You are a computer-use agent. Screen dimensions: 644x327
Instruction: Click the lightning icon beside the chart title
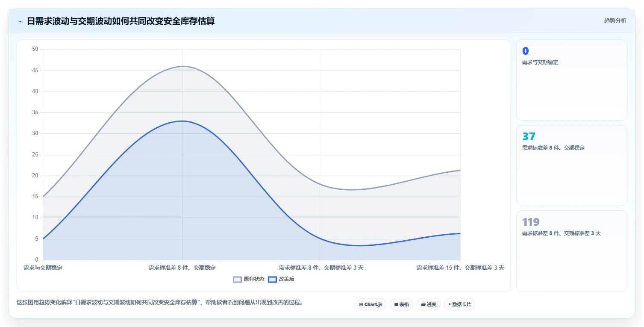click(20, 21)
